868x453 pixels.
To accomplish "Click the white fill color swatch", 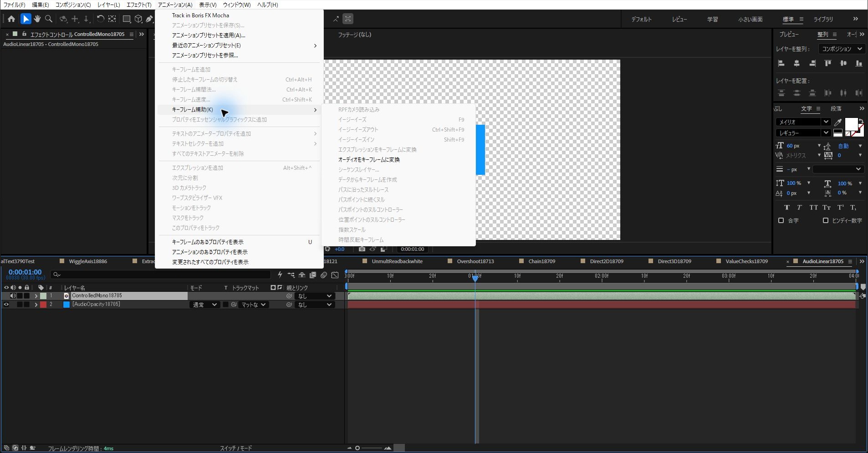I will click(x=851, y=124).
